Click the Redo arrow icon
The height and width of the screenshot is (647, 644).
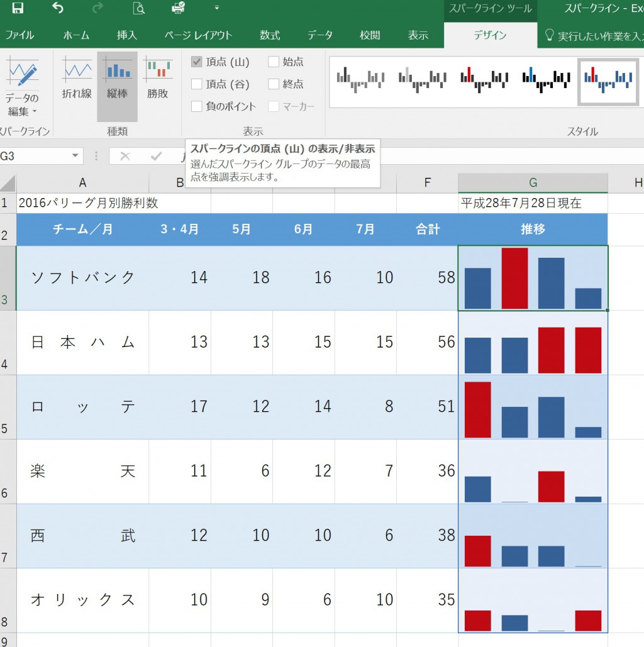[x=97, y=8]
